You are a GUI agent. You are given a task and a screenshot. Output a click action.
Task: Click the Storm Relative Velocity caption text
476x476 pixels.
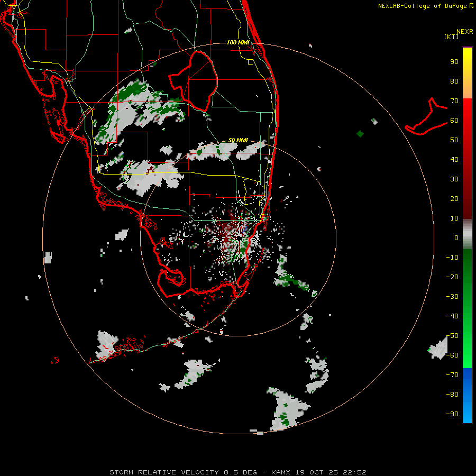coord(237,472)
